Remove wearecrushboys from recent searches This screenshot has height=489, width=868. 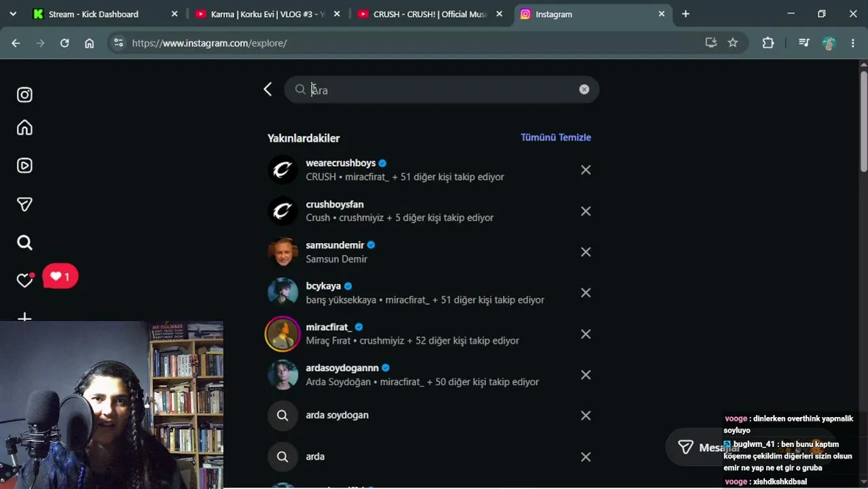pos(585,170)
